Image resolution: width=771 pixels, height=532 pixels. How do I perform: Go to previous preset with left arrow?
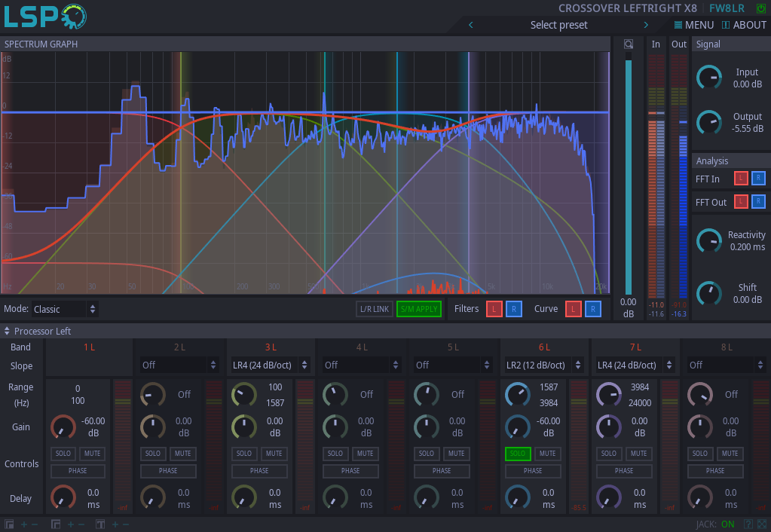471,25
